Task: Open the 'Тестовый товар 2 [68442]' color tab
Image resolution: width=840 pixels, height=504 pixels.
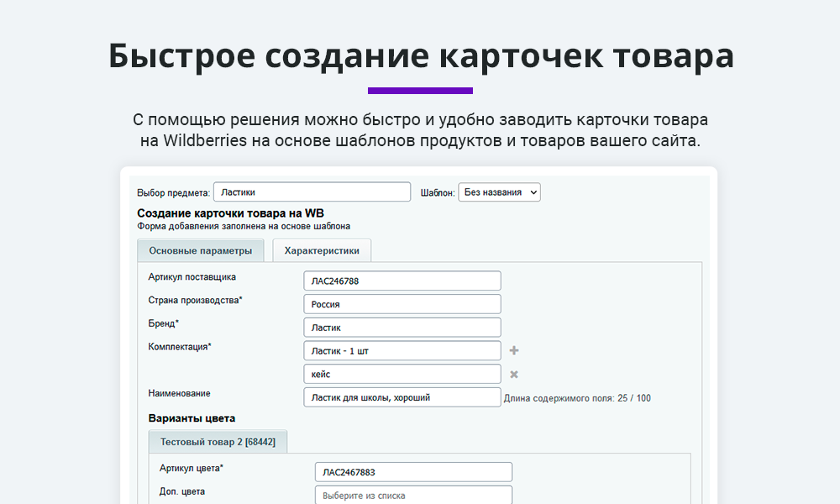Action: [x=218, y=442]
